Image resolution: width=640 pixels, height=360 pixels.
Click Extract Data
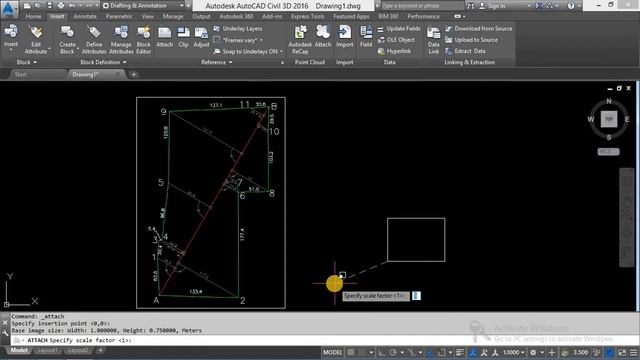[x=465, y=51]
